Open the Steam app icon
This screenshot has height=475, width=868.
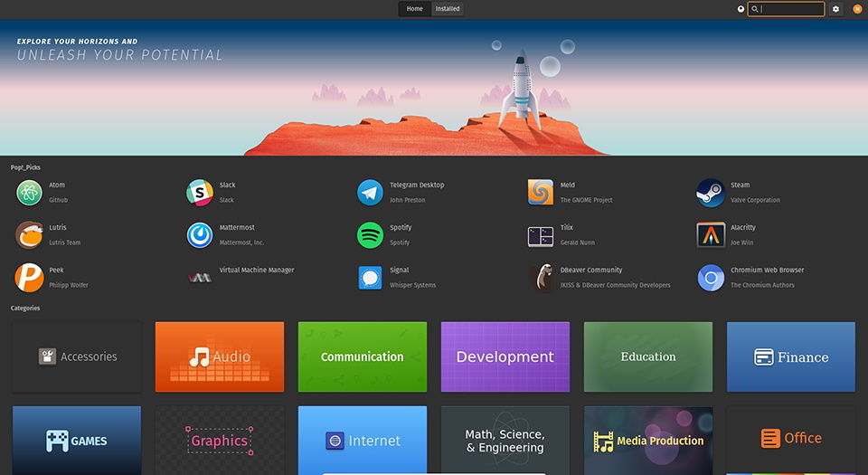pyautogui.click(x=711, y=193)
